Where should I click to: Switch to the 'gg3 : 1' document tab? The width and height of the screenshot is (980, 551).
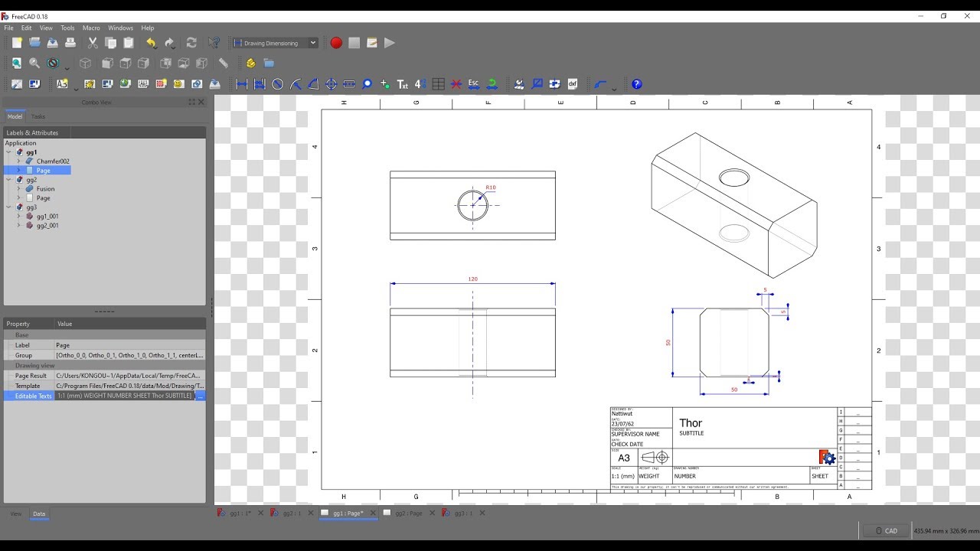(463, 514)
